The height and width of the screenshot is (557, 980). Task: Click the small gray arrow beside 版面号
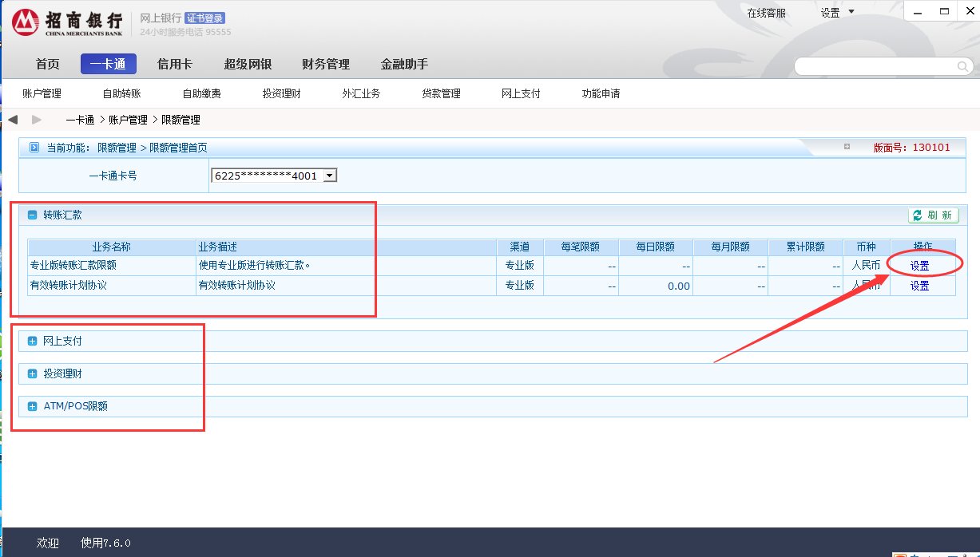(x=847, y=147)
